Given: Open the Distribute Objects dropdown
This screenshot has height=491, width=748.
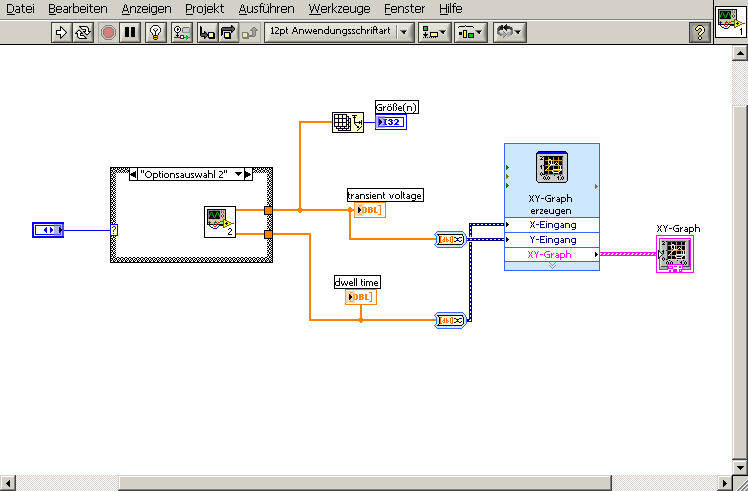Looking at the screenshot, I should coord(470,32).
